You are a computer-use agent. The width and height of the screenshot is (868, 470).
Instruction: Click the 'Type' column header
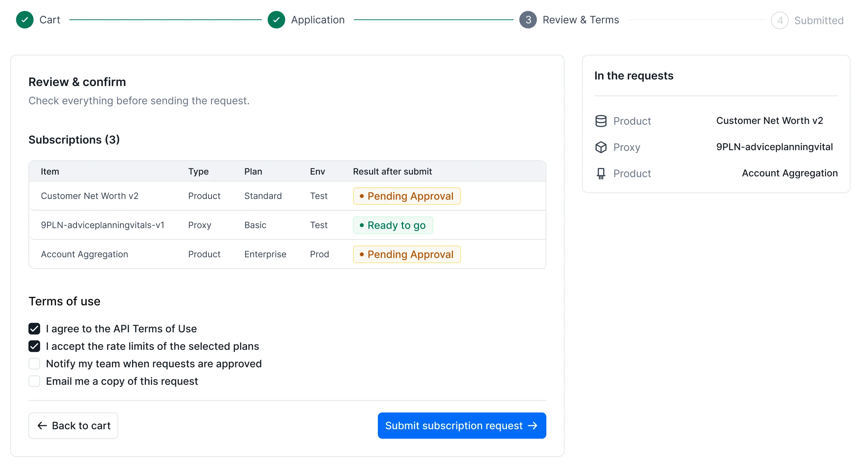(x=198, y=172)
